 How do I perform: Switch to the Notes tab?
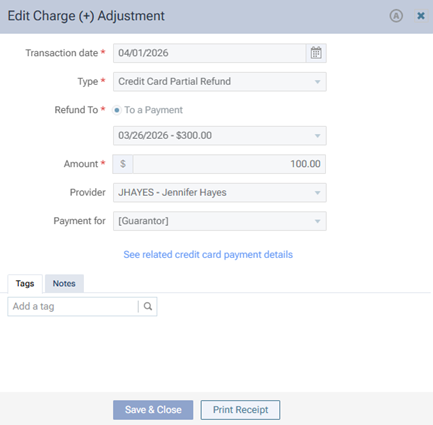64,284
